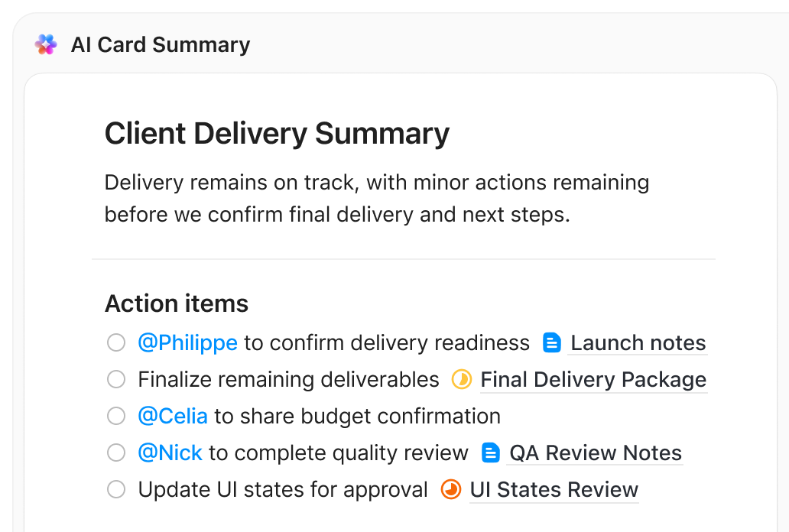Select the @Celia mention

[173, 416]
